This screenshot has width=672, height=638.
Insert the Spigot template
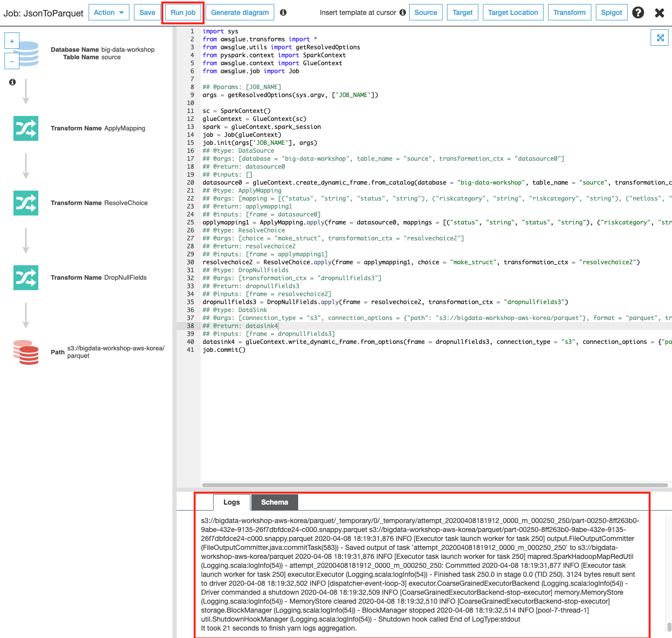[x=611, y=12]
